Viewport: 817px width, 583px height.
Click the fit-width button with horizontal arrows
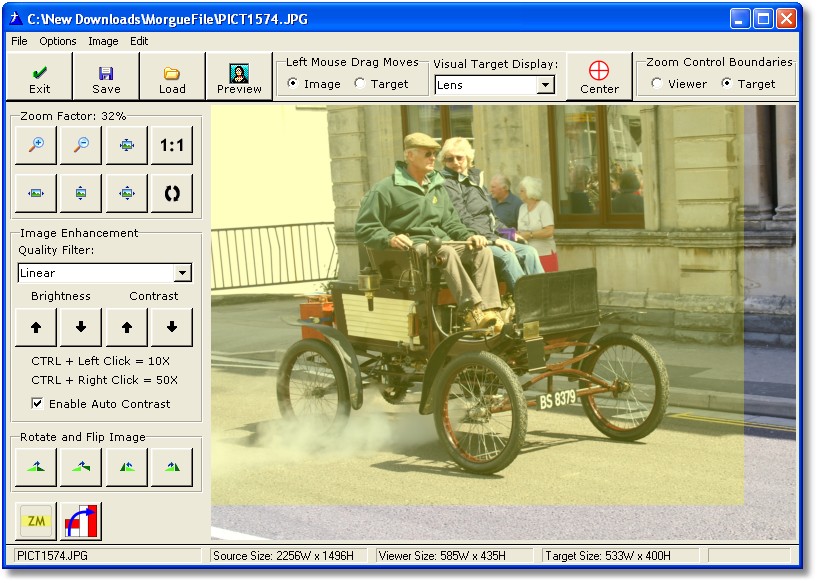(36, 193)
